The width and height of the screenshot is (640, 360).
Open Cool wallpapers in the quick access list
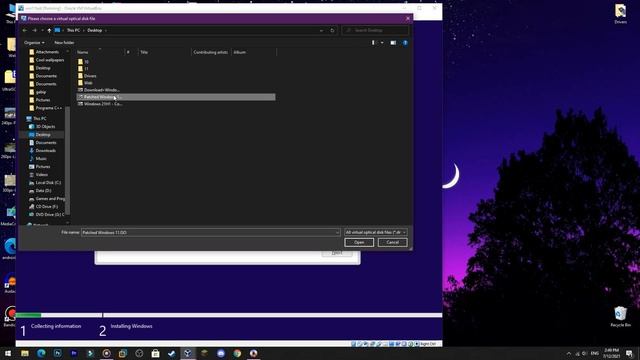tap(47, 60)
